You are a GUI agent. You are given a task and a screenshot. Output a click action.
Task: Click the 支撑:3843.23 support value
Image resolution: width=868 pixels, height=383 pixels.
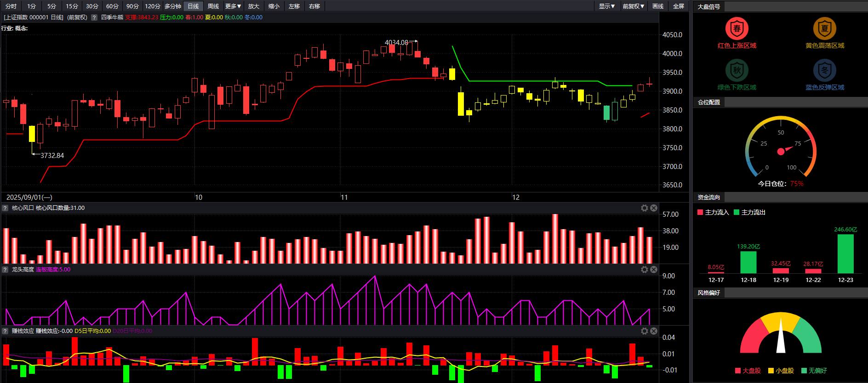tap(142, 17)
